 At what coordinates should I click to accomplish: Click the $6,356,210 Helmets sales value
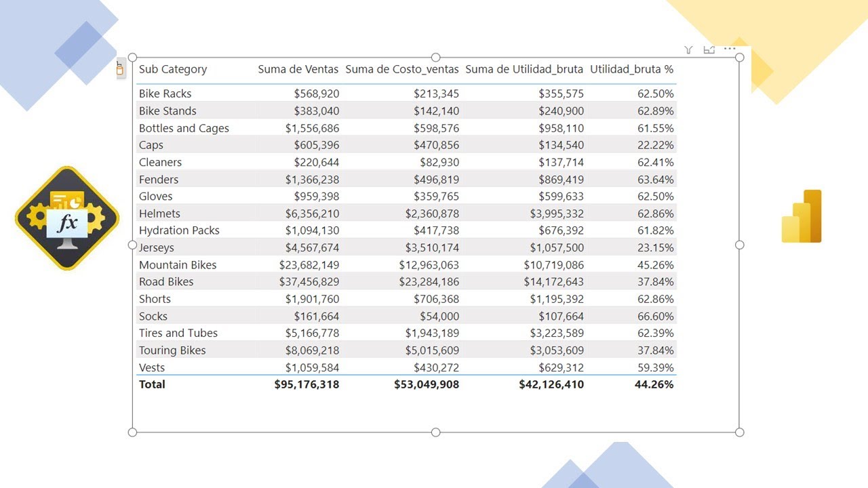312,213
